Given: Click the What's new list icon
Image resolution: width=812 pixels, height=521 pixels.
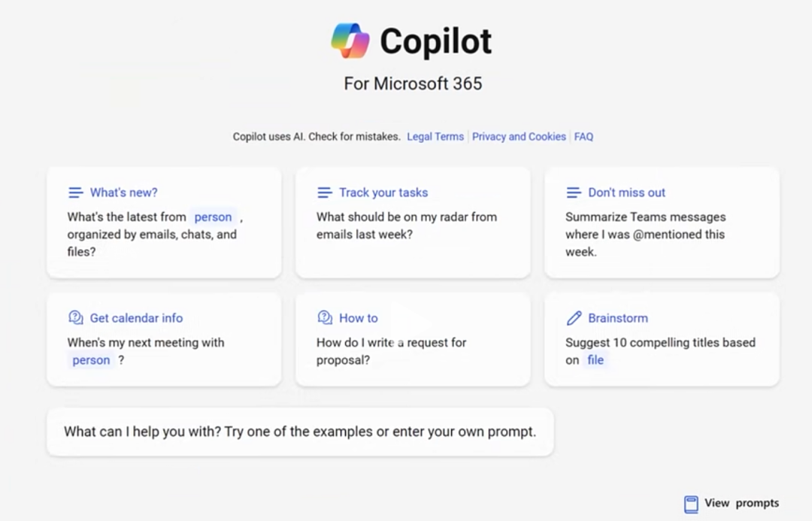Looking at the screenshot, I should (75, 192).
